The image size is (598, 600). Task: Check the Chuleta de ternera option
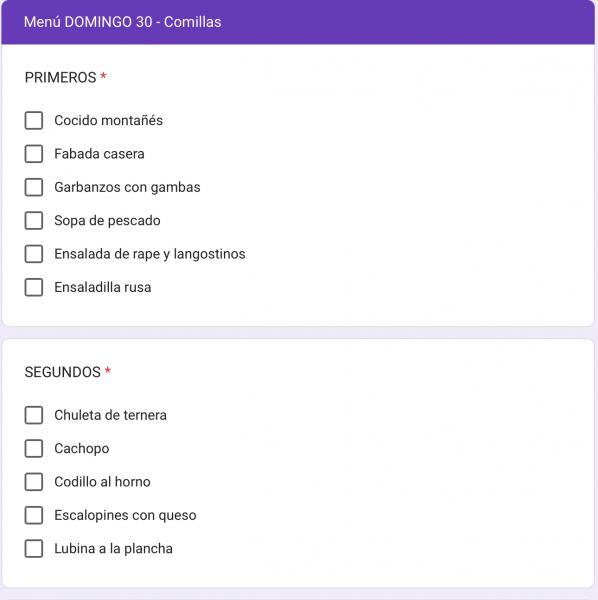[34, 415]
